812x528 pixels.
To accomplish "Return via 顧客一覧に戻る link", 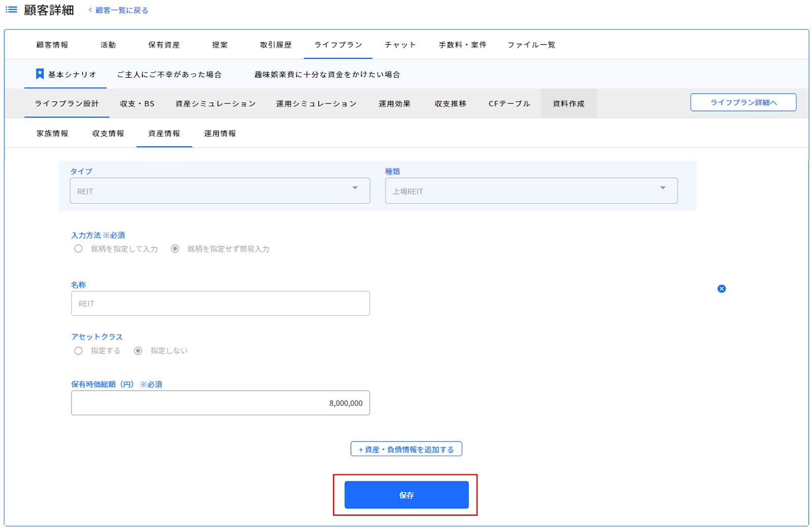I will [122, 10].
